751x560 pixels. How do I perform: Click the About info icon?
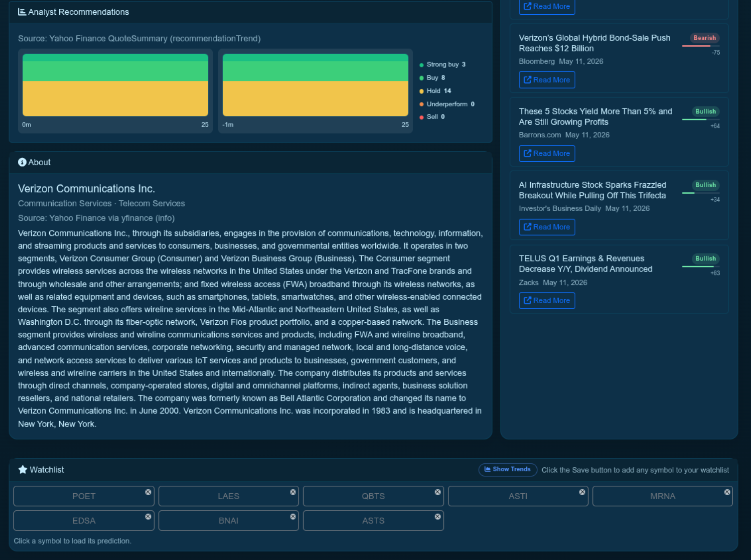point(22,162)
